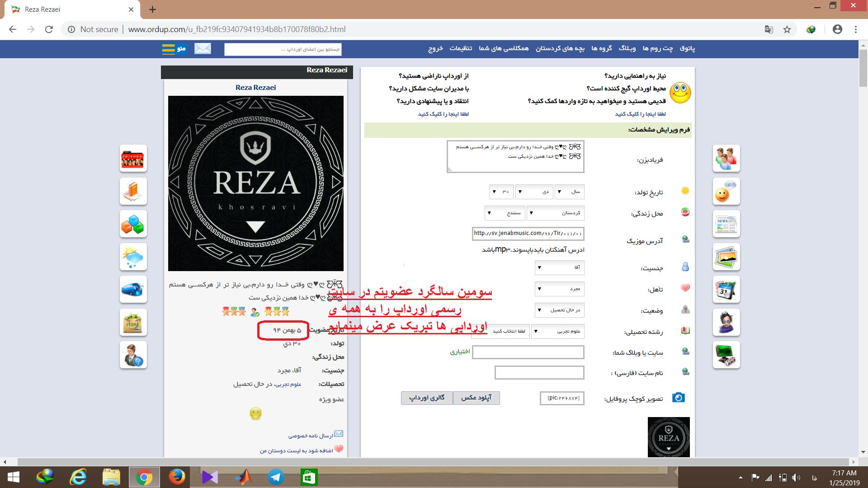Click the آپلود عکس upload button
The image size is (868, 488).
click(x=476, y=398)
